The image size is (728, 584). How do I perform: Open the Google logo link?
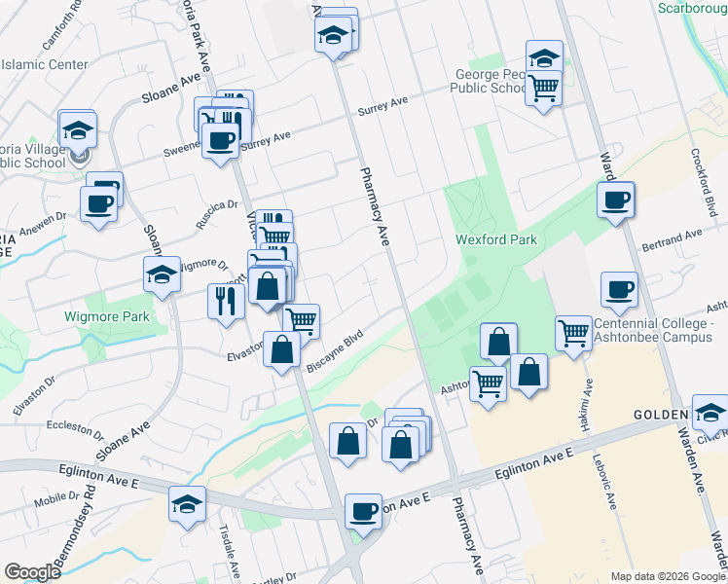pos(31,572)
